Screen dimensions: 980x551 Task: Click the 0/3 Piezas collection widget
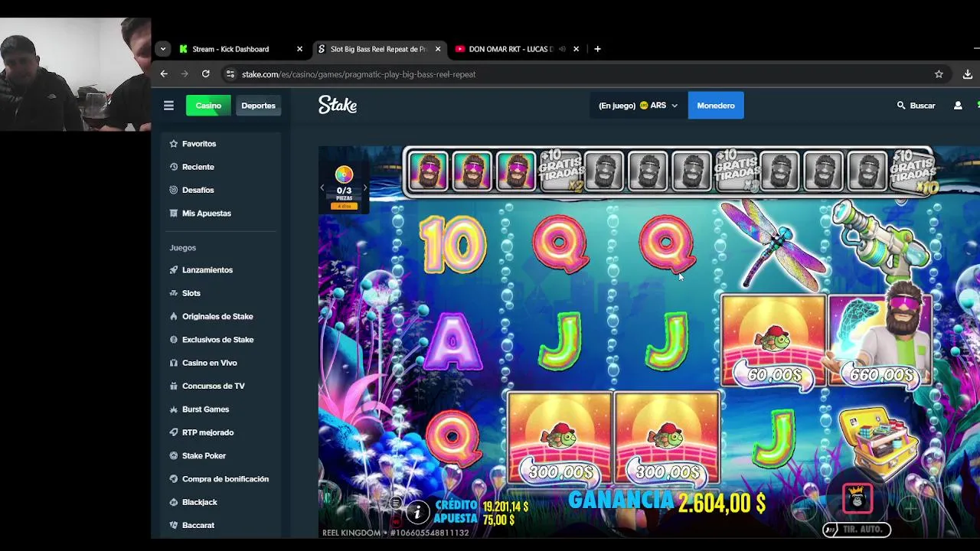click(x=344, y=188)
